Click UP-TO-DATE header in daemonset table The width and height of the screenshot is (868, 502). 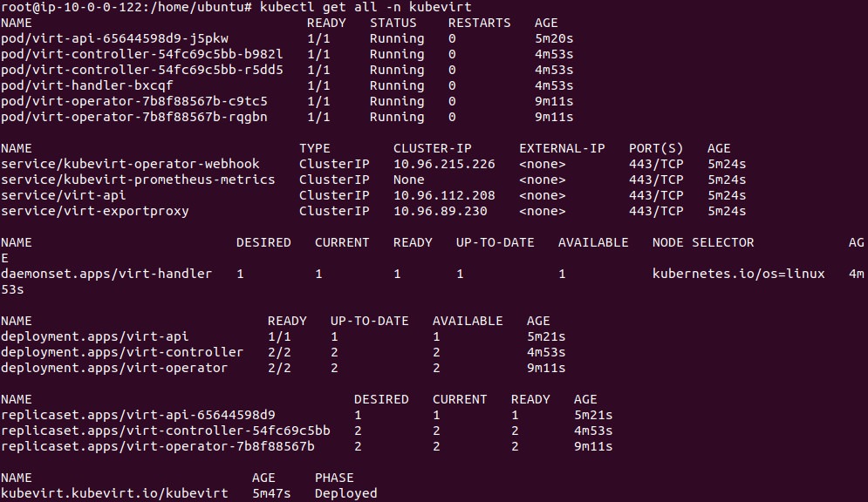(495, 242)
